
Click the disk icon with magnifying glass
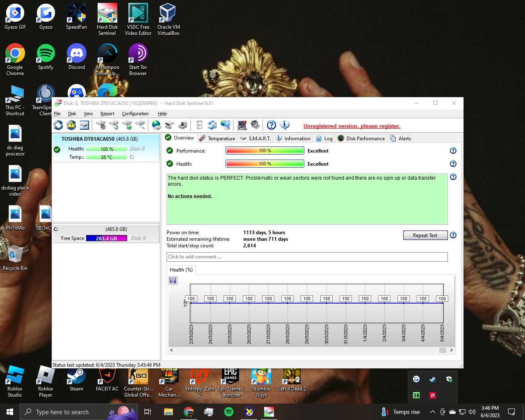tap(140, 125)
